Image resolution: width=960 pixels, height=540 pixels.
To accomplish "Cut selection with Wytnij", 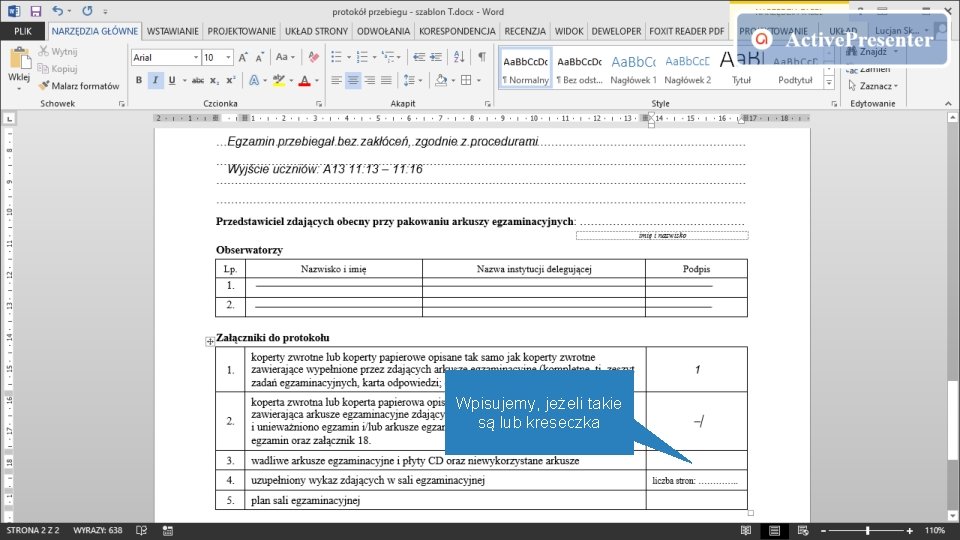I will (x=58, y=51).
